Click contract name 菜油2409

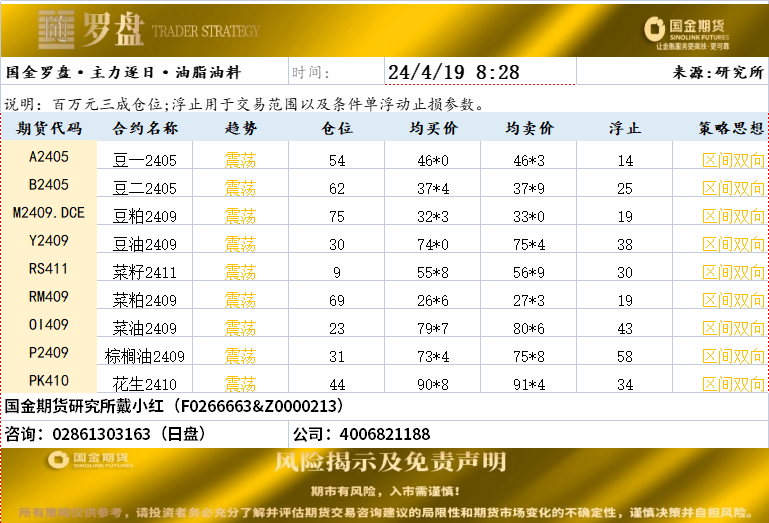pos(145,328)
